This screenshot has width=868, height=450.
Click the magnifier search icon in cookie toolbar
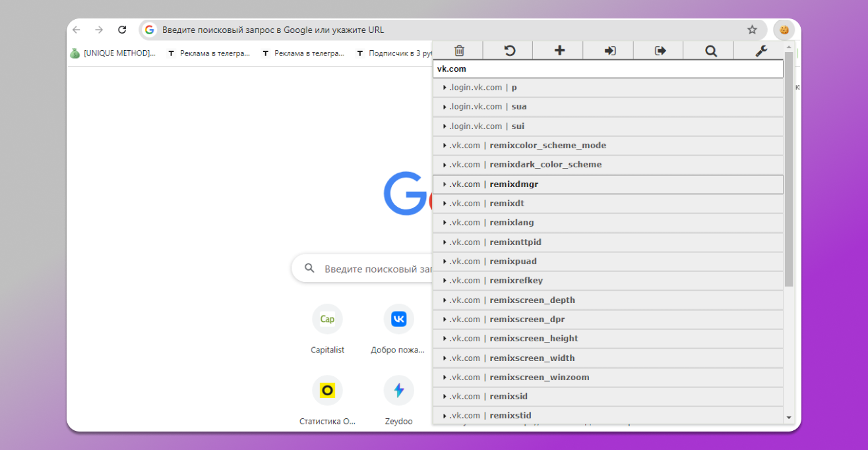click(x=710, y=51)
